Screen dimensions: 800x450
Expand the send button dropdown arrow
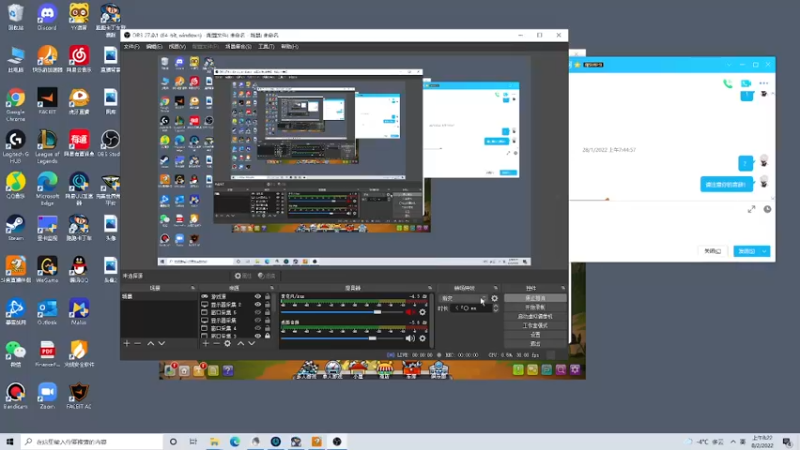tap(764, 251)
